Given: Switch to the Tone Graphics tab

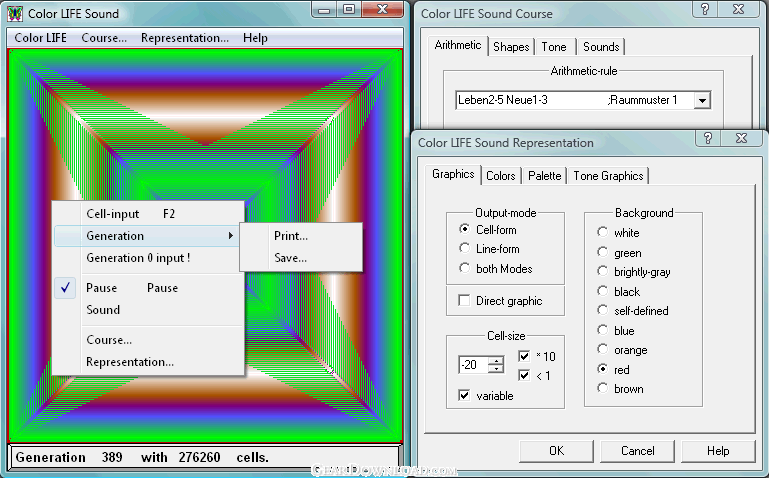Looking at the screenshot, I should coord(608,176).
